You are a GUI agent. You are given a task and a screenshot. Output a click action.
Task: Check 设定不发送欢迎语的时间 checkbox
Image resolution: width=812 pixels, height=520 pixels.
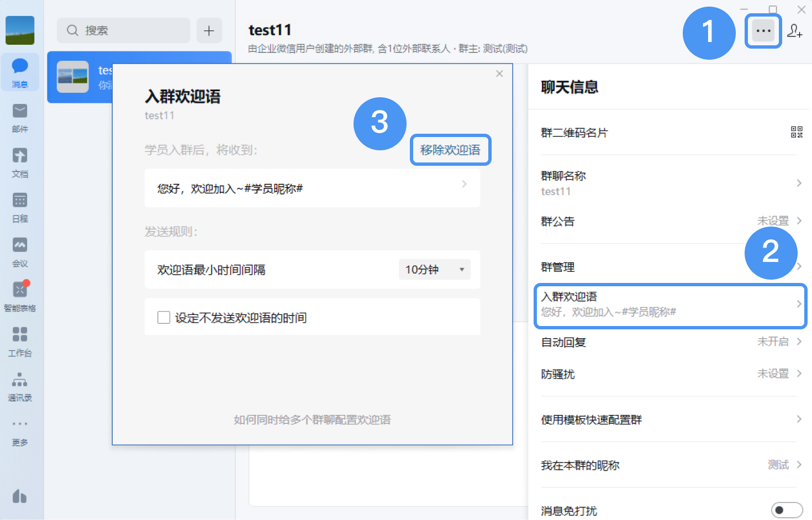(164, 317)
